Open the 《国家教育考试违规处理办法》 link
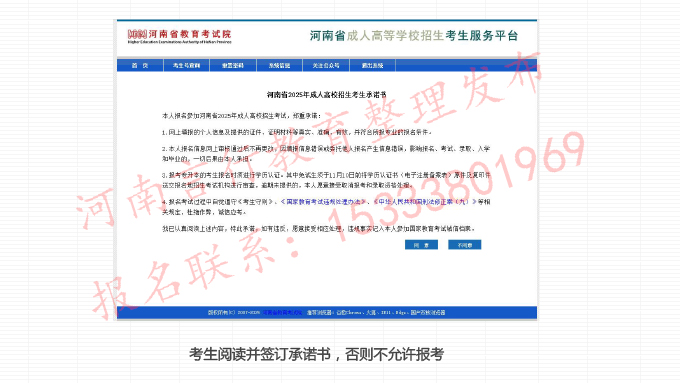The image size is (680, 383). pyautogui.click(x=324, y=202)
